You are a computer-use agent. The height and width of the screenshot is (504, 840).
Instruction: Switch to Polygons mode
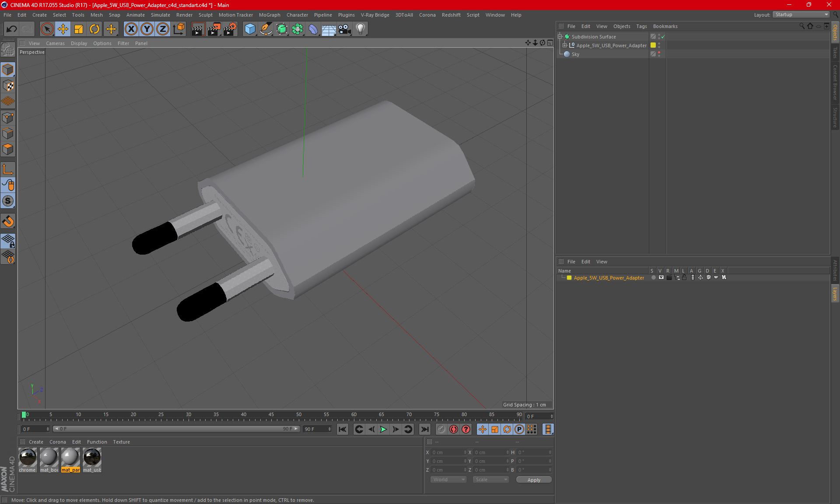pos(8,149)
